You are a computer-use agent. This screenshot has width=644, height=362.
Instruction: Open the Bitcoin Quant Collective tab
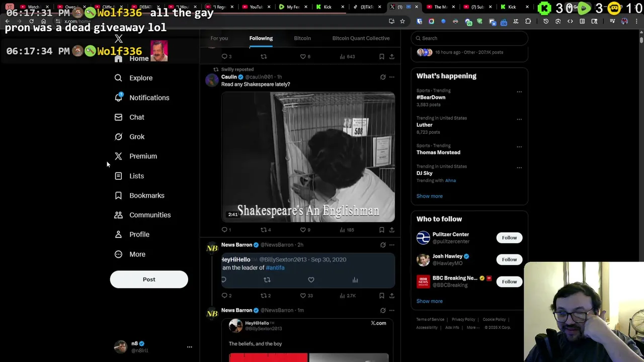[361, 38]
